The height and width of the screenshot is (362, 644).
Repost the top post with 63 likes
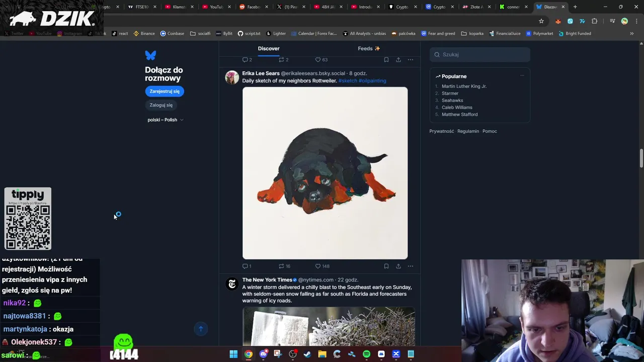click(x=284, y=59)
